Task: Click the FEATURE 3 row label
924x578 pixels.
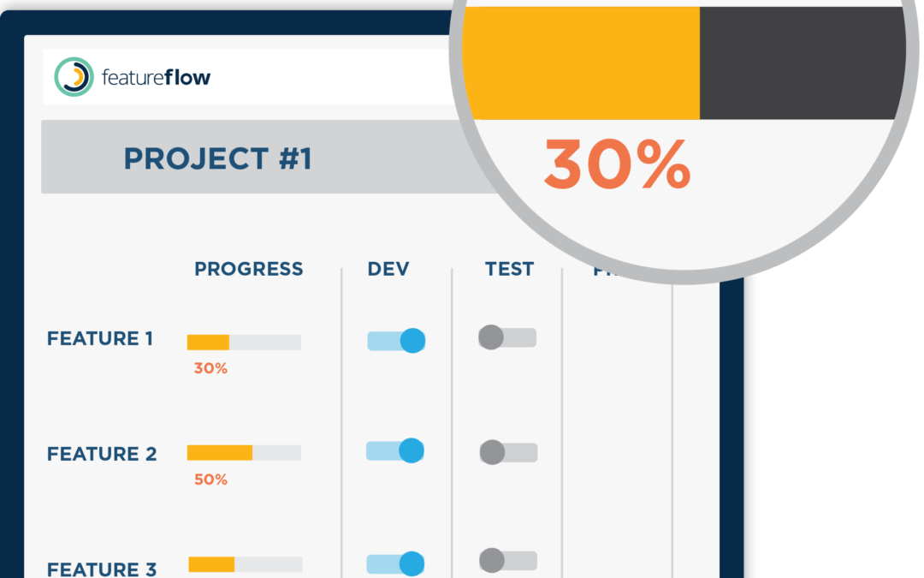Action: pos(102,569)
